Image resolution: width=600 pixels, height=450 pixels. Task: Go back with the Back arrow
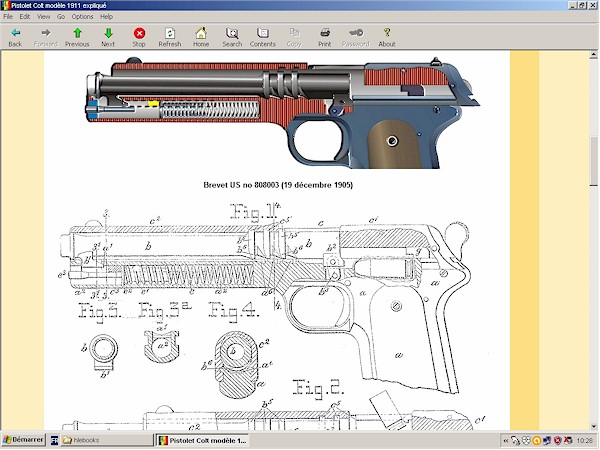coord(15,37)
